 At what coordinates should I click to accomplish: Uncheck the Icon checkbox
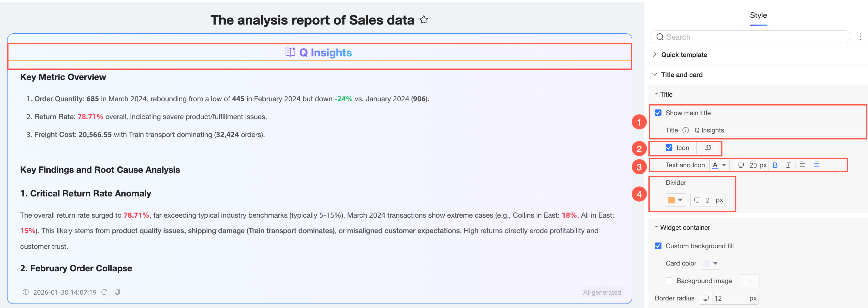(x=669, y=148)
